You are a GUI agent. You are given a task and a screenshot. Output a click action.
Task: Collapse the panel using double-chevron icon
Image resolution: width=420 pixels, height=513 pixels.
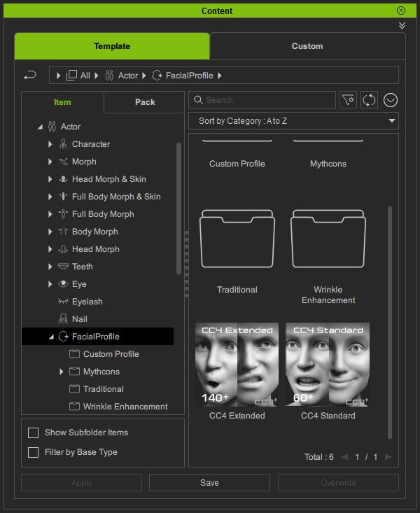(x=402, y=25)
